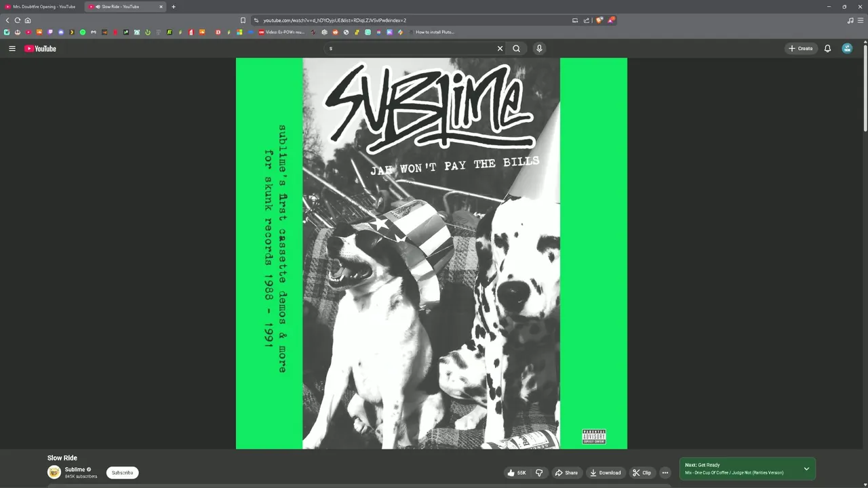868x488 pixels.
Task: Reload the current page
Action: (18, 20)
